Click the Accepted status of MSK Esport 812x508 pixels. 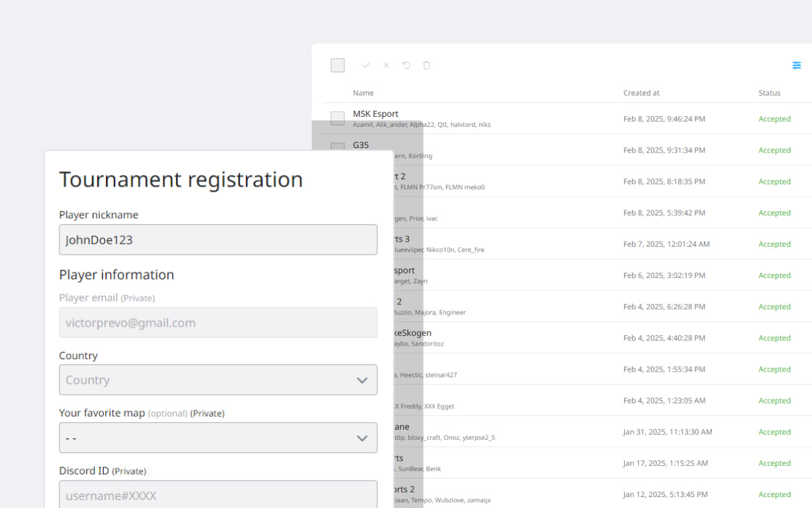point(774,119)
